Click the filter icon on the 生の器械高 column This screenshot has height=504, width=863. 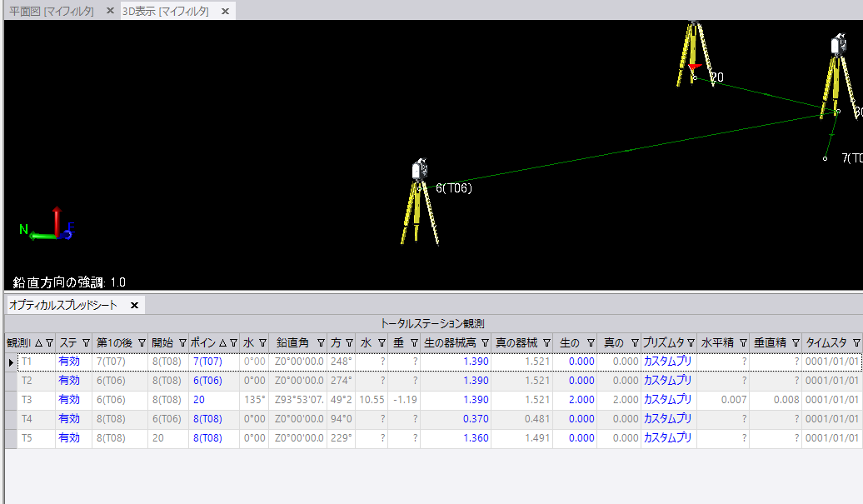coord(483,342)
